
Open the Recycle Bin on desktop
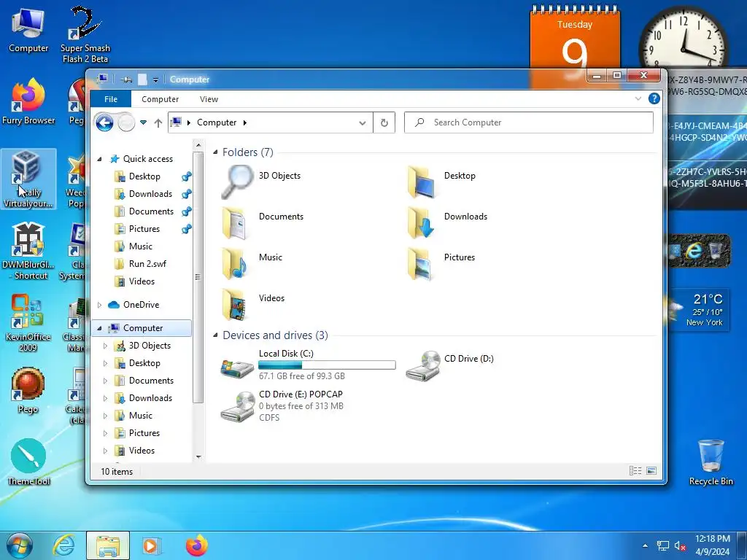pyautogui.click(x=711, y=462)
